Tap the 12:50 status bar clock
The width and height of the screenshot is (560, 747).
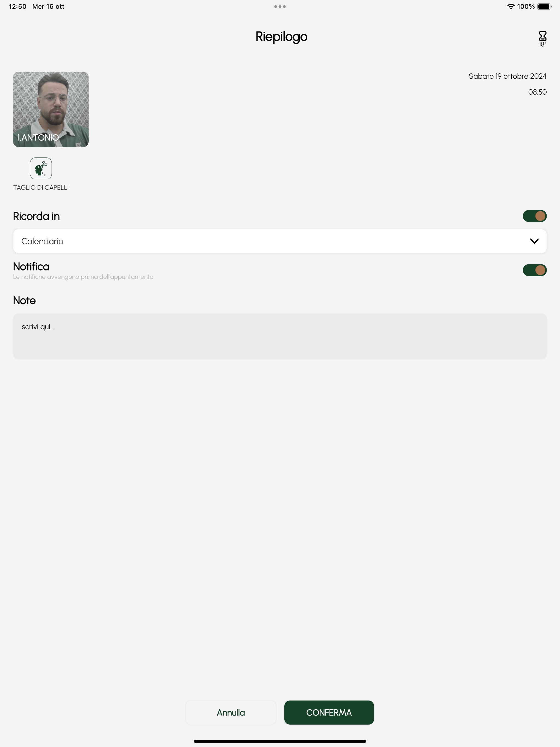[17, 6]
